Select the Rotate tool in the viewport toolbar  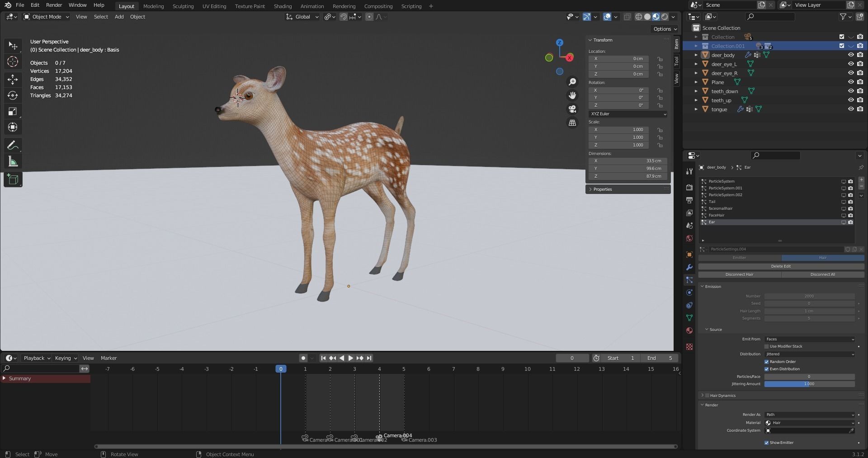click(13, 95)
